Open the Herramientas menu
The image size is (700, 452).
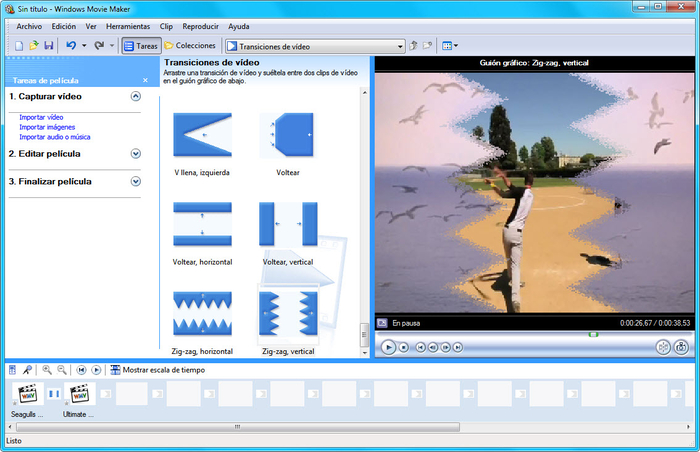click(x=128, y=26)
